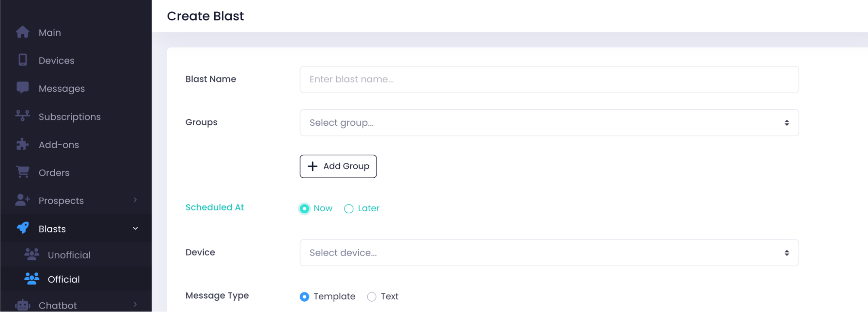Image resolution: width=868 pixels, height=312 pixels.
Task: Collapse the Blasts menu chevron
Action: tap(135, 228)
